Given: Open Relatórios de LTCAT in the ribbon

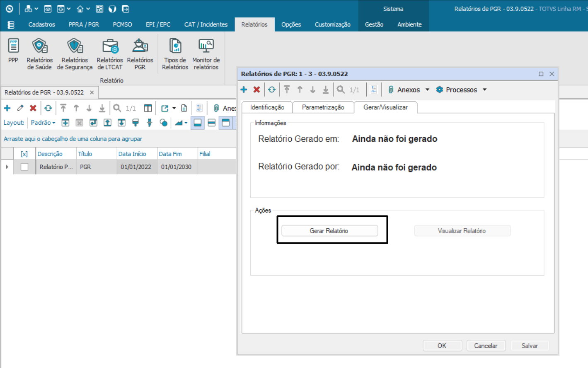Looking at the screenshot, I should (x=110, y=54).
